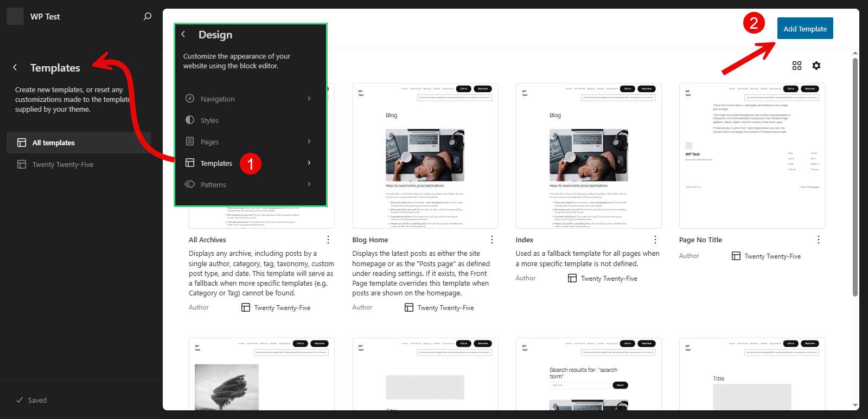Go back from Templates panel

(15, 68)
